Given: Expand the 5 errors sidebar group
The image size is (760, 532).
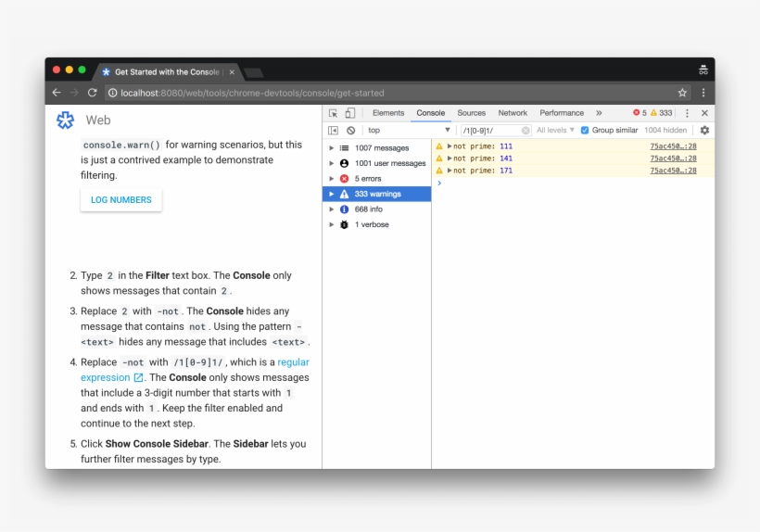Looking at the screenshot, I should 332,179.
